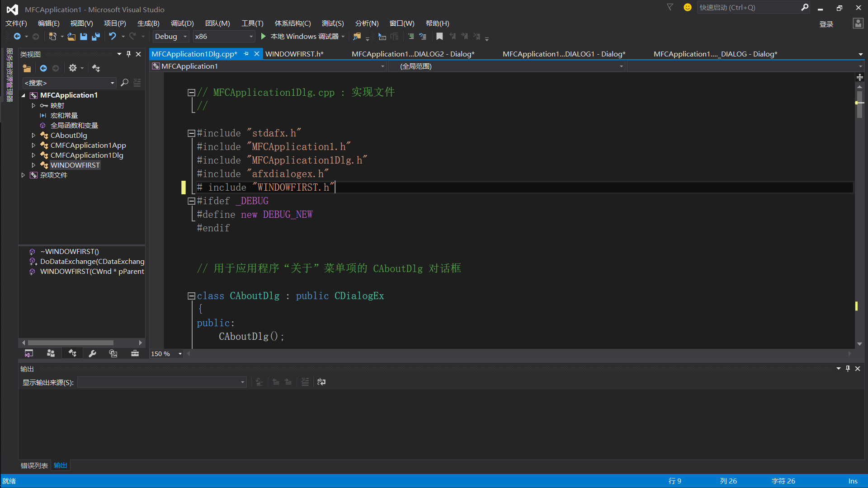Open the Solution Explorer panel icon

point(29,354)
